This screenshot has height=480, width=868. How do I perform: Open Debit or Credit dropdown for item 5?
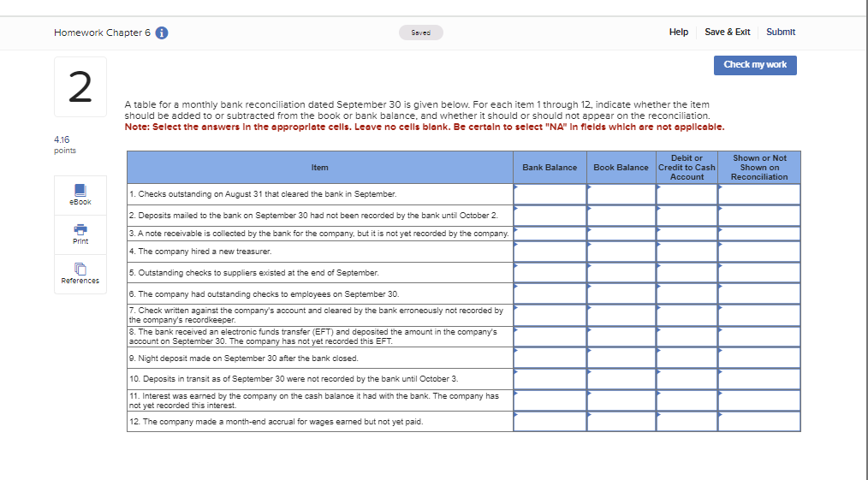click(x=687, y=273)
